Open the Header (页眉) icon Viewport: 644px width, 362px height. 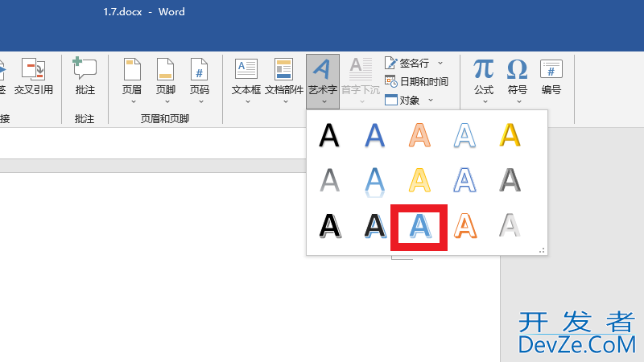pos(132,69)
